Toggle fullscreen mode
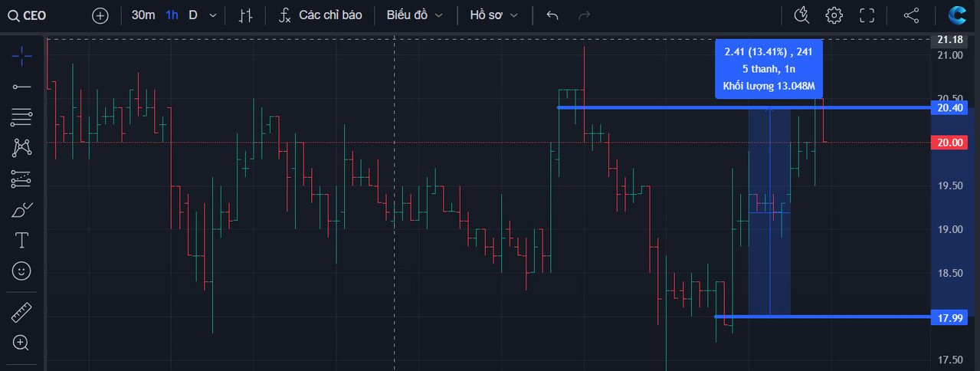Screen dimensions: 980x371 (867, 15)
